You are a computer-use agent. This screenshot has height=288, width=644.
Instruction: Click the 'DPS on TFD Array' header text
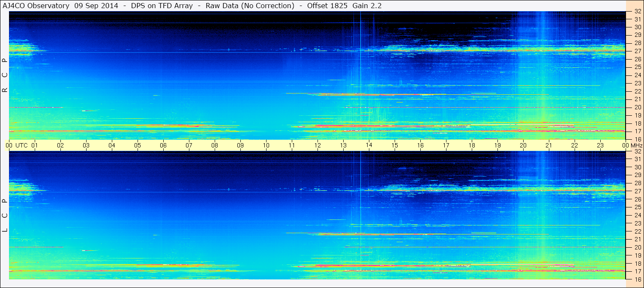click(x=162, y=6)
